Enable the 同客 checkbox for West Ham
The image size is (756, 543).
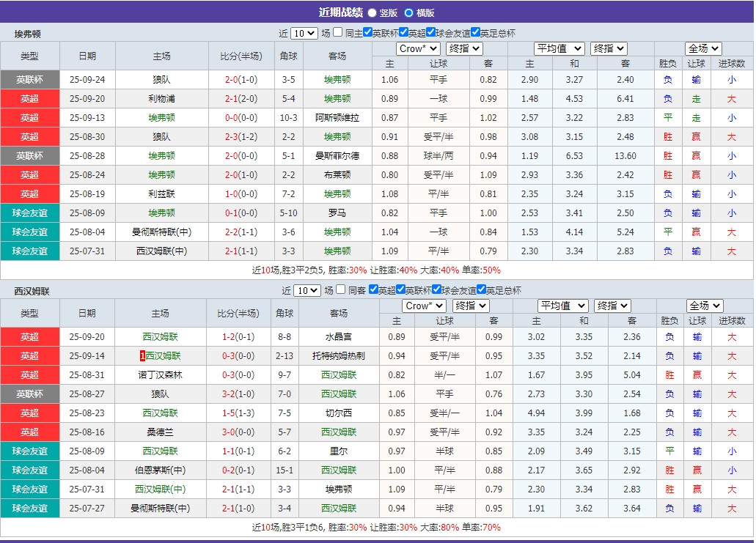pyautogui.click(x=340, y=289)
